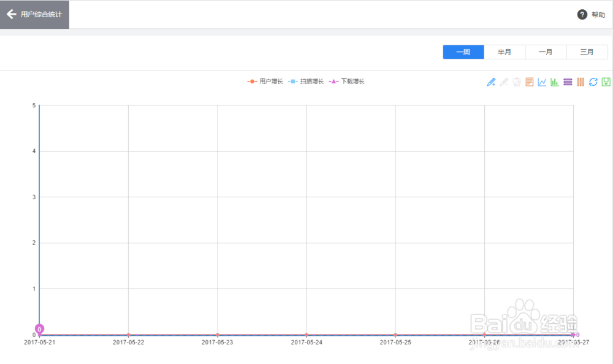Screen dimensions: 613x364
Task: Open the 帮助 help link
Action: pos(591,15)
